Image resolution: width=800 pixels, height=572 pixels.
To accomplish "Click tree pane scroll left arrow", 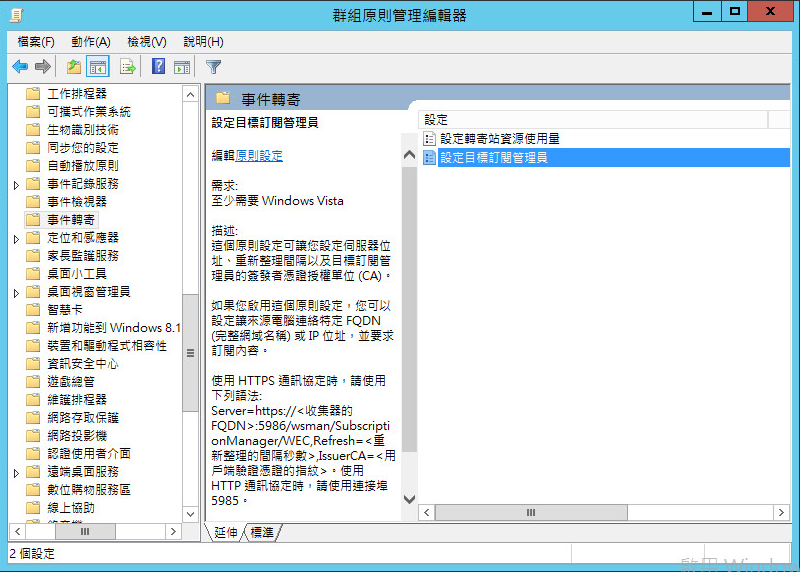I will [17, 532].
